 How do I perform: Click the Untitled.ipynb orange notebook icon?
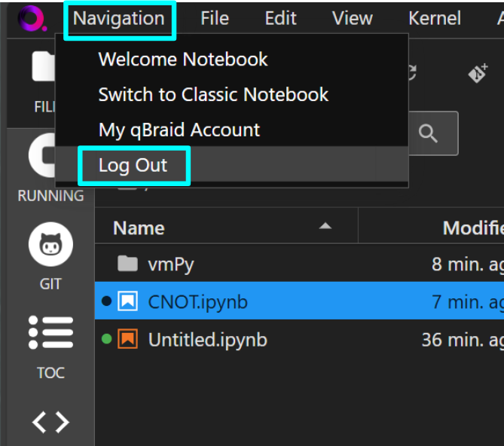127,339
